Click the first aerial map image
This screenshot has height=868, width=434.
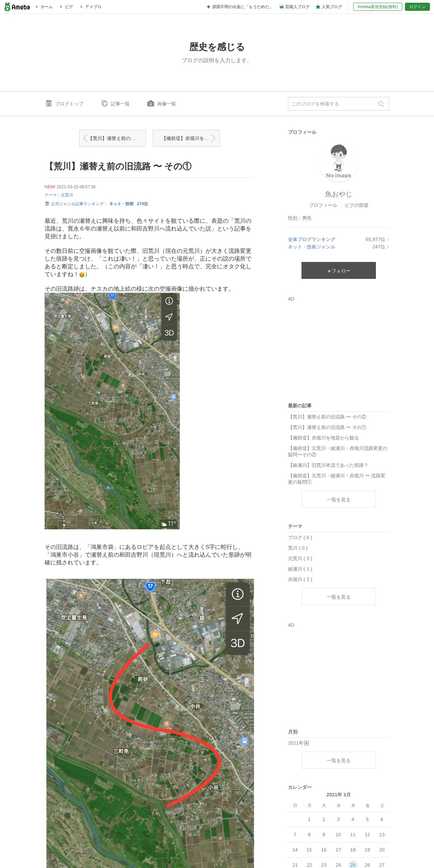pos(112,411)
